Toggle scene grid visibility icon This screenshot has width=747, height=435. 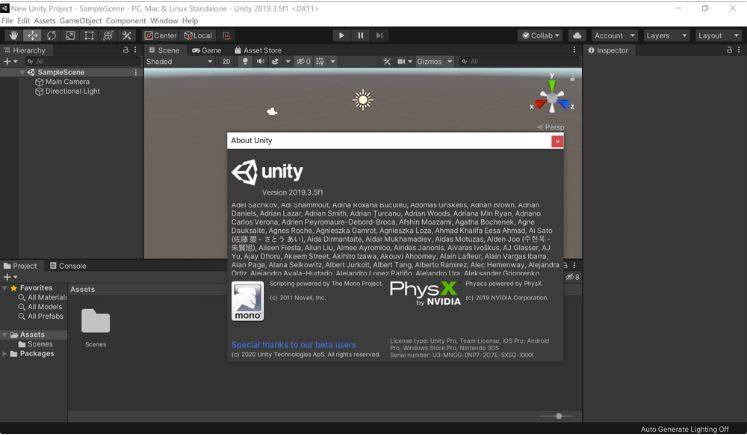coord(320,62)
